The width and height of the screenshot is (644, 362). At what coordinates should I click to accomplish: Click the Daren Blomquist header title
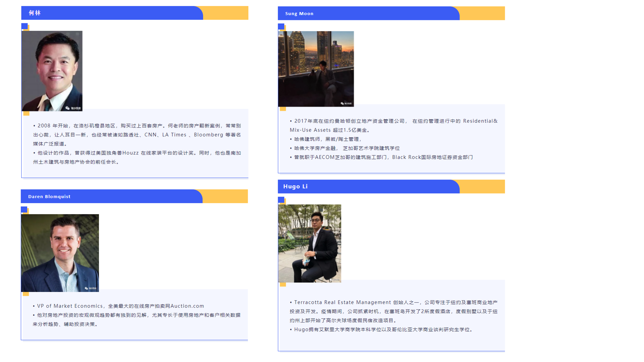pos(49,196)
